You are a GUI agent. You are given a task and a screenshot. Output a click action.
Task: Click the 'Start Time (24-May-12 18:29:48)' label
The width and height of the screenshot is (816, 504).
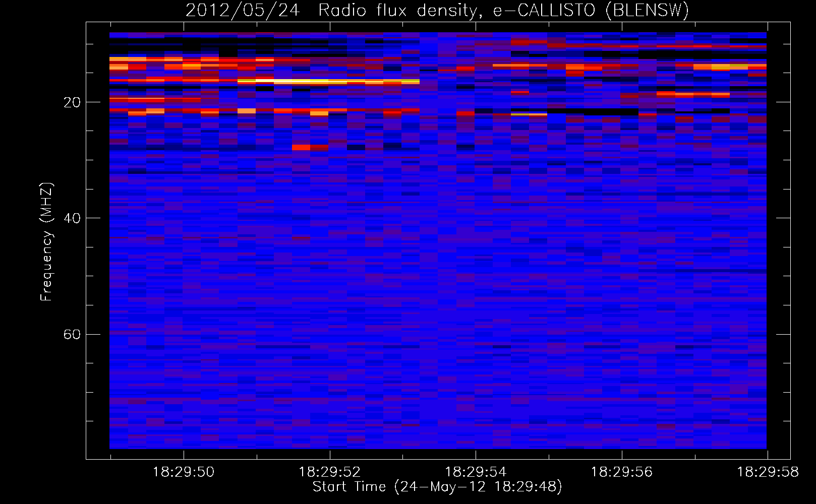coord(437,487)
